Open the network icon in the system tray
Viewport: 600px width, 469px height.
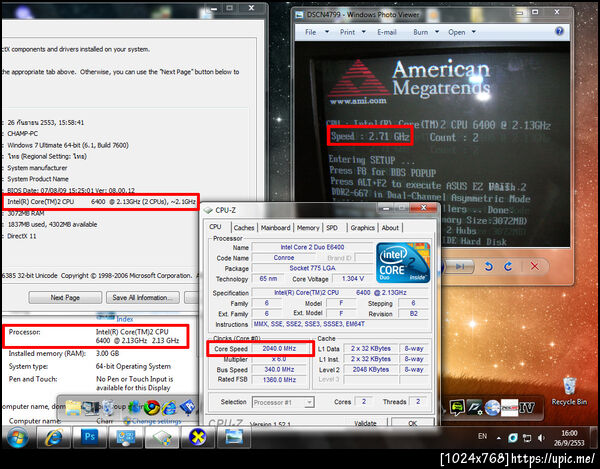pos(527,438)
